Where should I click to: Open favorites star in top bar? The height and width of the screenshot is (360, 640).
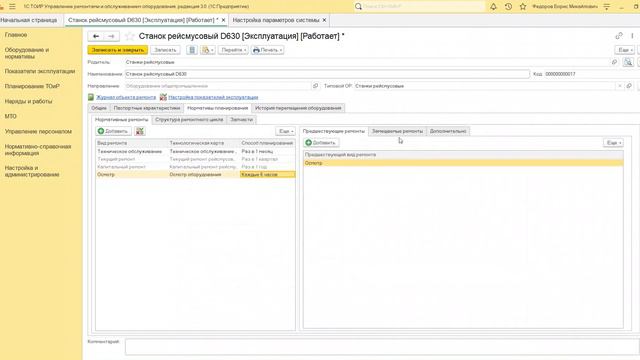[x=523, y=7]
